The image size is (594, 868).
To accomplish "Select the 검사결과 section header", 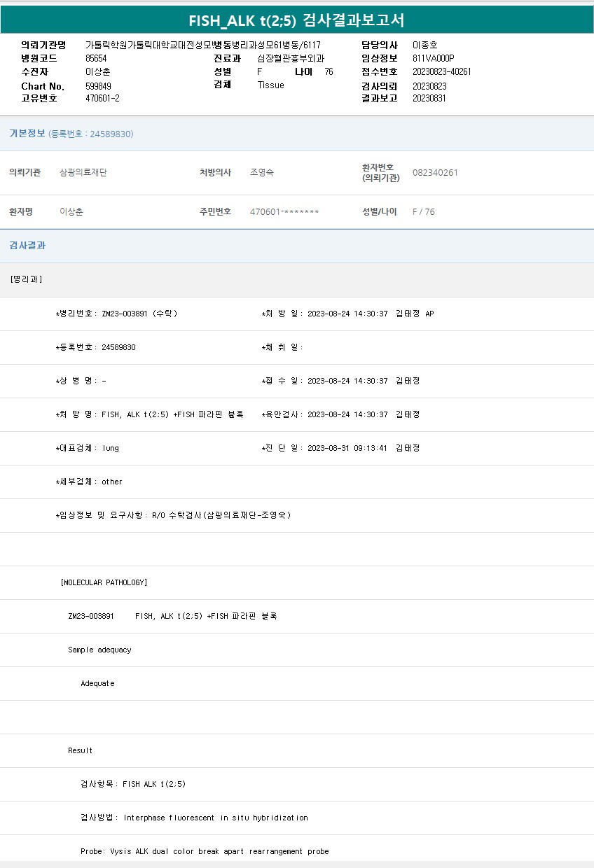I will point(27,246).
